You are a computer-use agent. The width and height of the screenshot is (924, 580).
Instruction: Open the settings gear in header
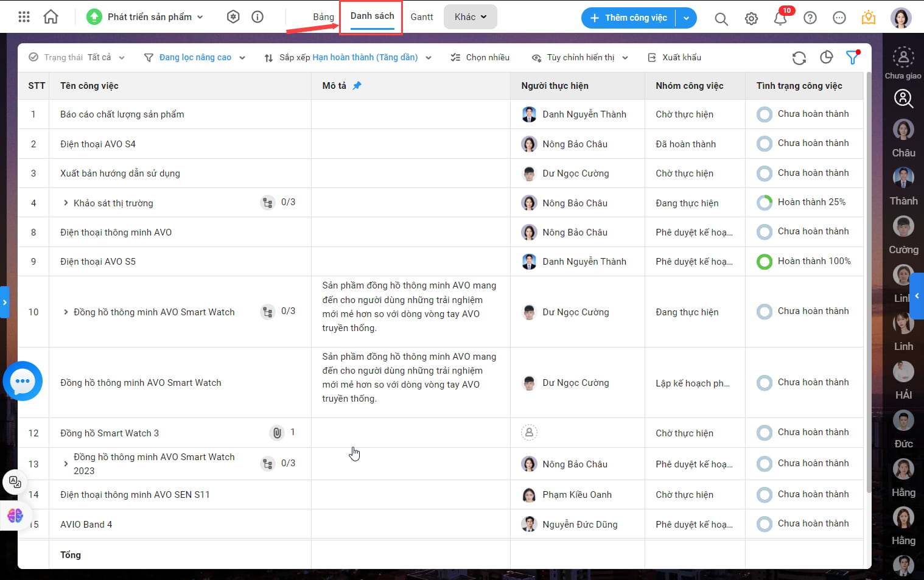coord(751,19)
